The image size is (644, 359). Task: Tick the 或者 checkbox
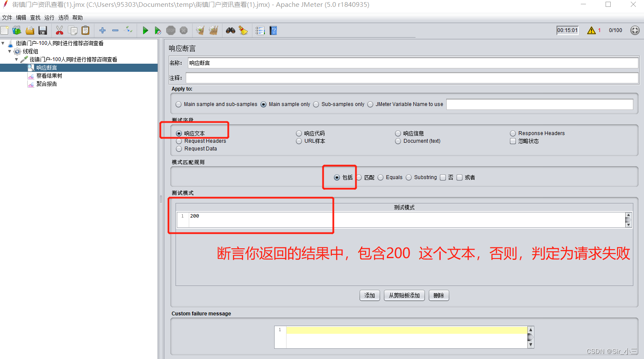460,177
